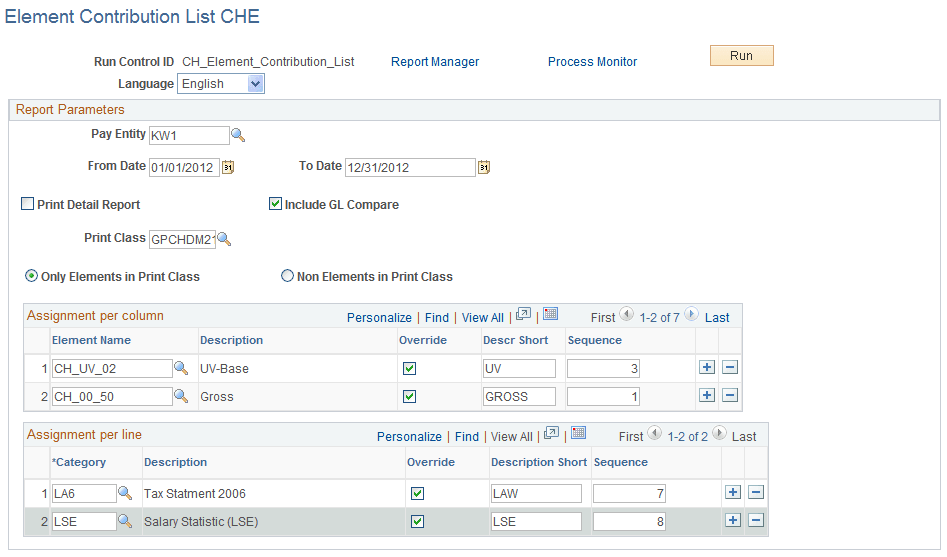Screen dimensions: 947x557
Task: Edit Element Name field CH_UV_02
Action: tap(112, 369)
